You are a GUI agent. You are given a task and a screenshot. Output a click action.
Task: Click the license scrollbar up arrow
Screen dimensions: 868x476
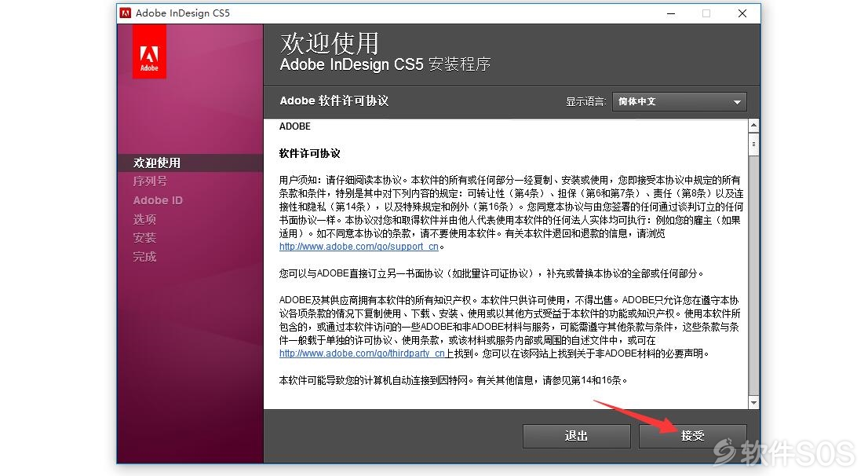(753, 126)
